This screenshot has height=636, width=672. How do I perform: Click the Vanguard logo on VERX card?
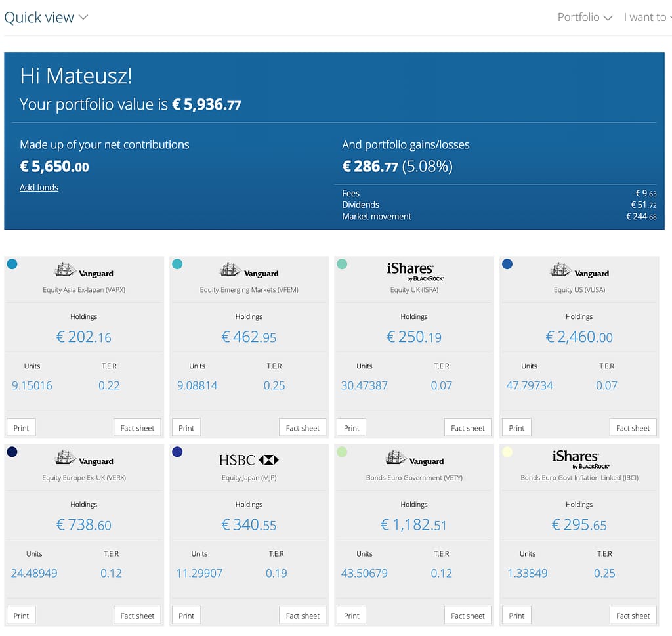click(x=84, y=458)
